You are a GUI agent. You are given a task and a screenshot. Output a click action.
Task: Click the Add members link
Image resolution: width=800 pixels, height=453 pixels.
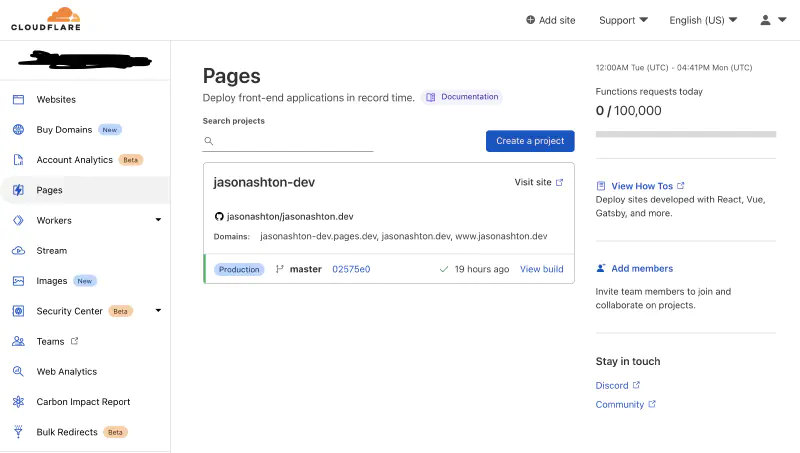642,268
